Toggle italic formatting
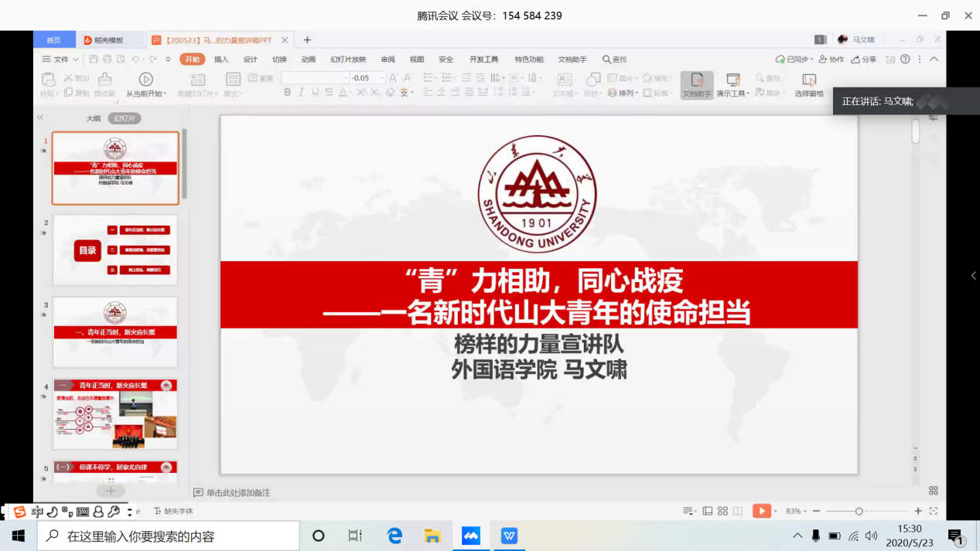Viewport: 980px width, 551px height. pos(302,93)
